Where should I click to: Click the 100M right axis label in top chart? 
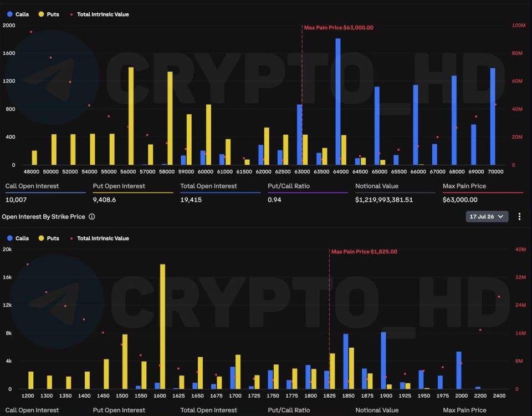tap(519, 26)
